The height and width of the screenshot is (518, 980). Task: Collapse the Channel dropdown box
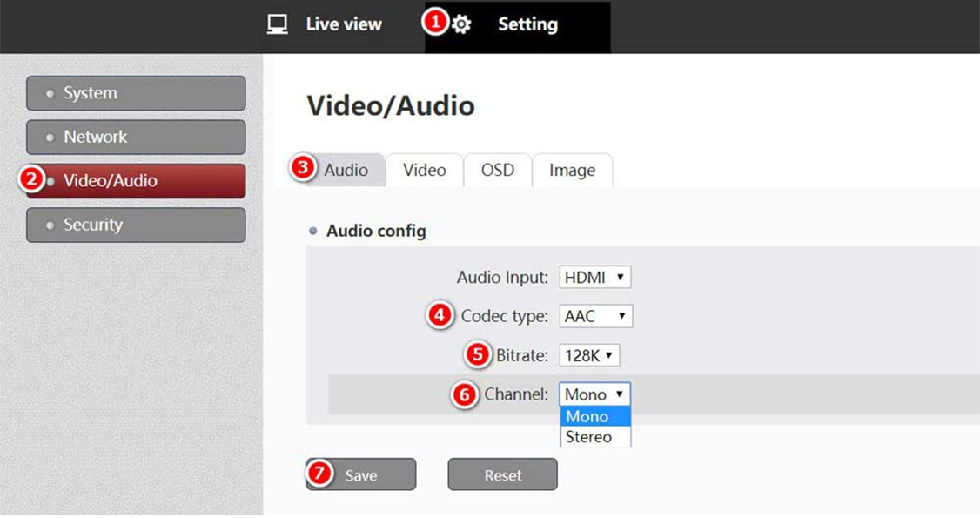(x=594, y=394)
